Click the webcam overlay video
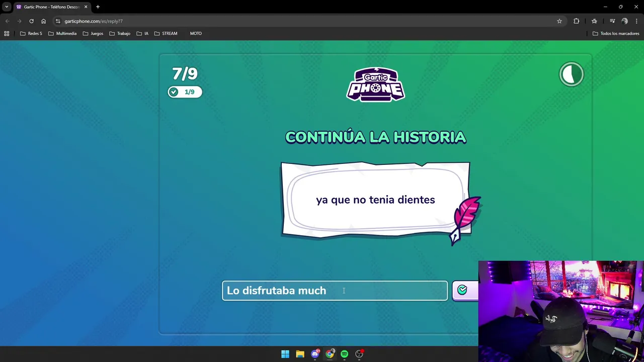 coord(561,311)
